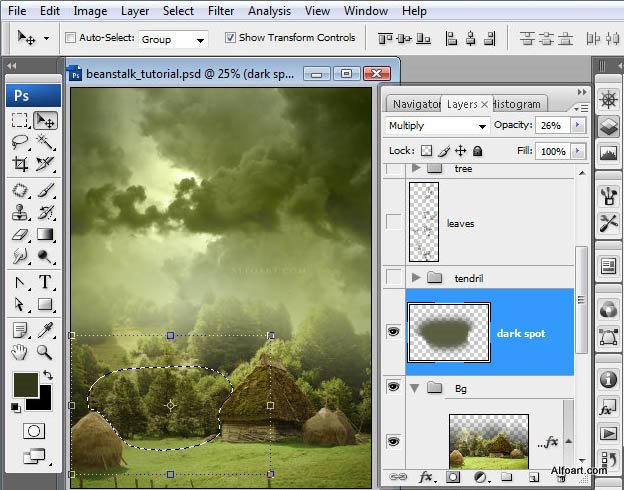Collapse the Bg layer group
The image size is (624, 490).
point(415,388)
